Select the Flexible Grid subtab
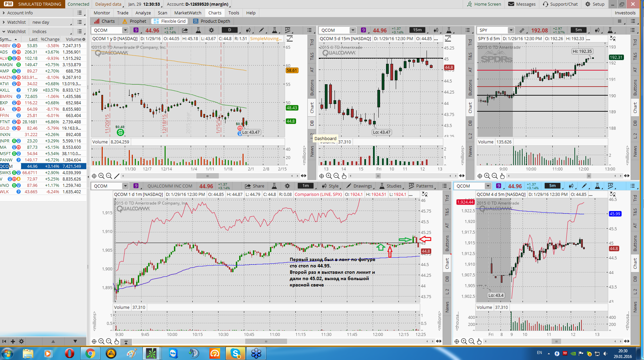 (170, 21)
